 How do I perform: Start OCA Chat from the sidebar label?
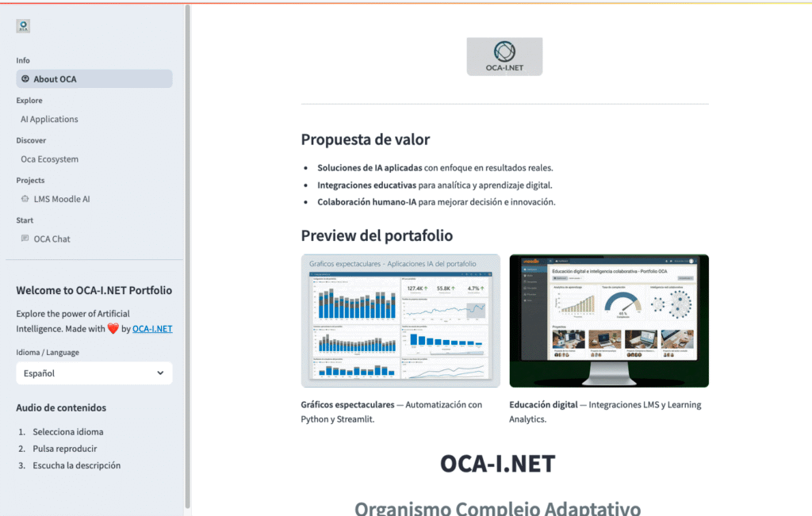[x=52, y=239]
